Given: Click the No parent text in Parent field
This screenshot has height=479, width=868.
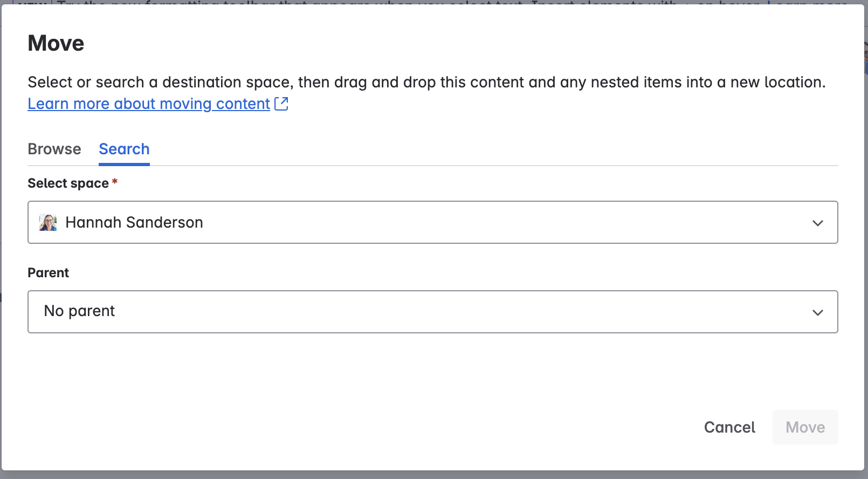Looking at the screenshot, I should point(79,311).
